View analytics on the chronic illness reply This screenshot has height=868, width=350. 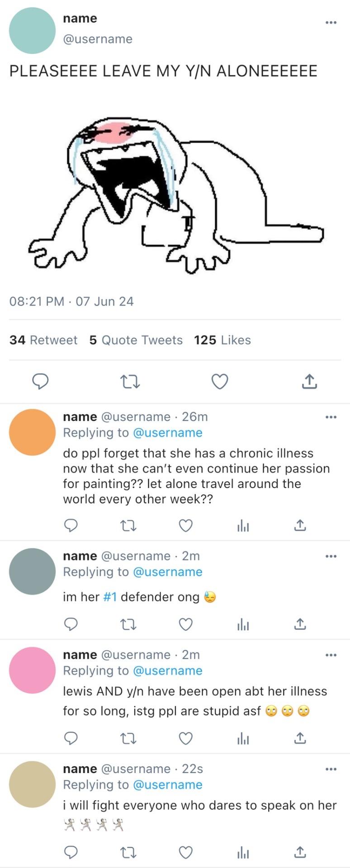[x=243, y=526]
